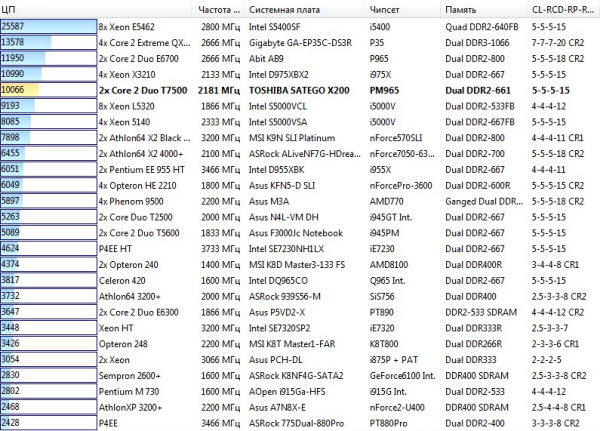Click the DDR2-533 SDRAM memory cell
The height and width of the screenshot is (431, 600).
click(x=481, y=312)
